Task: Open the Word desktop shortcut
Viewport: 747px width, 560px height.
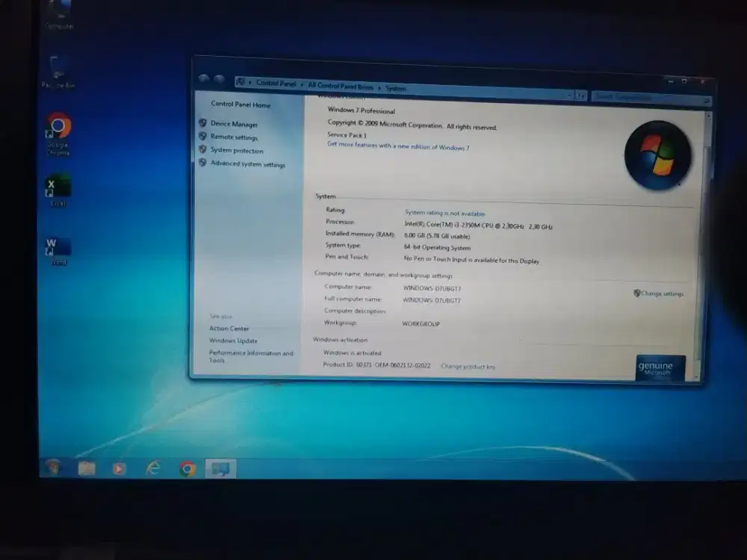Action: (58, 252)
